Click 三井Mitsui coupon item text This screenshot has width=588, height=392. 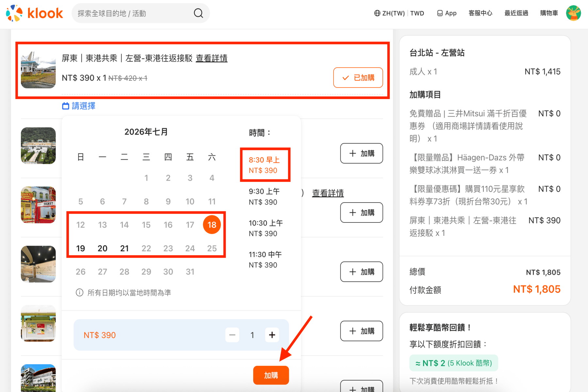click(x=468, y=126)
